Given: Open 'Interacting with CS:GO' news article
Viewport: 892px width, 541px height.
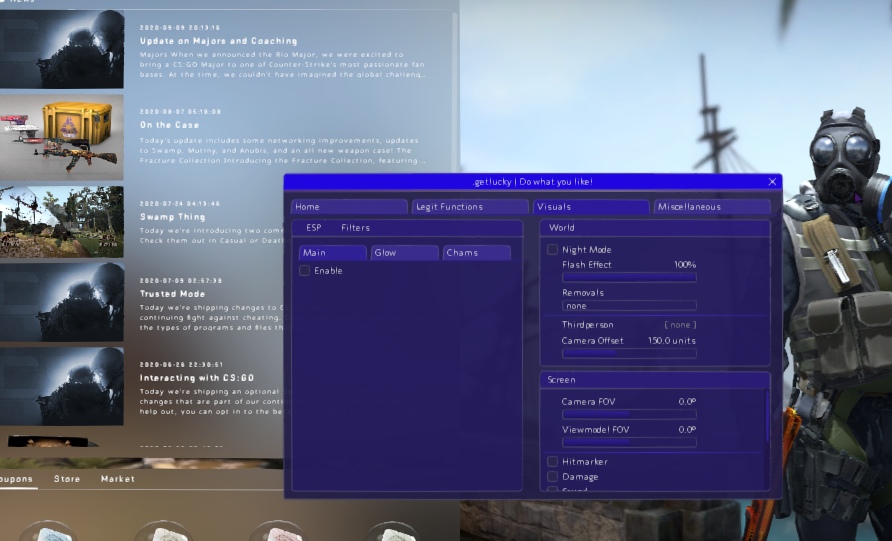Looking at the screenshot, I should pos(197,378).
